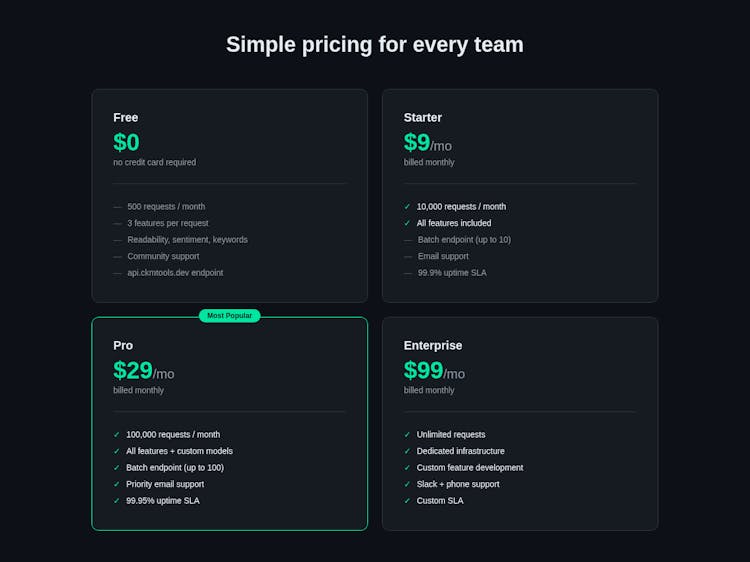The height and width of the screenshot is (562, 750).
Task: Click the "api.ckmtools.dev endpoint" text
Action: pyautogui.click(x=175, y=273)
